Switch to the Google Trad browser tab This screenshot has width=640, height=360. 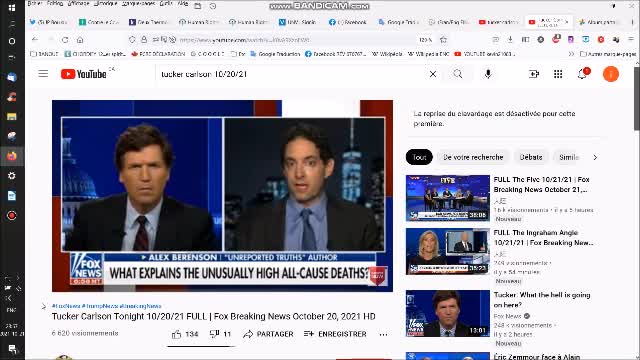398,22
